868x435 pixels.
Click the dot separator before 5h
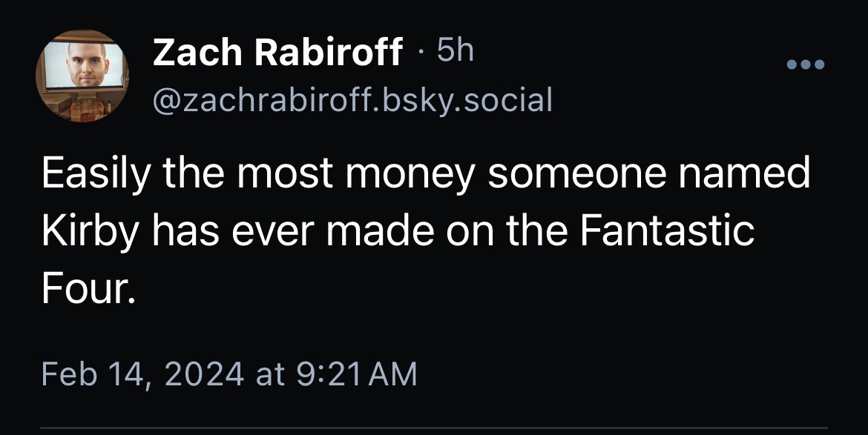click(x=421, y=52)
